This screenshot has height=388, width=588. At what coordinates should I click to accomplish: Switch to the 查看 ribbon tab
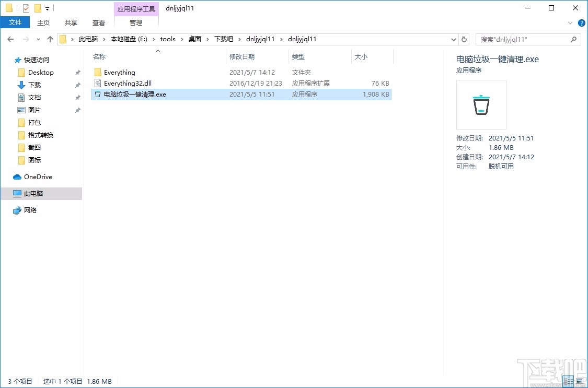[x=98, y=22]
